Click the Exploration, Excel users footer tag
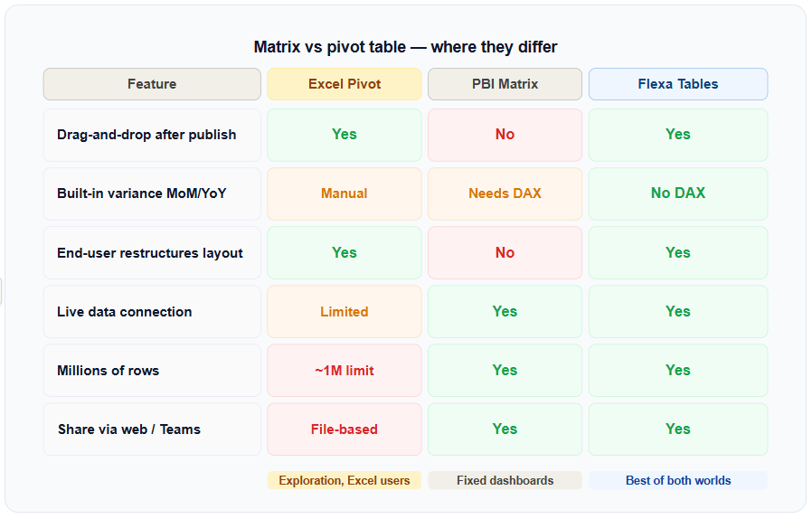812x519 pixels. coord(345,480)
